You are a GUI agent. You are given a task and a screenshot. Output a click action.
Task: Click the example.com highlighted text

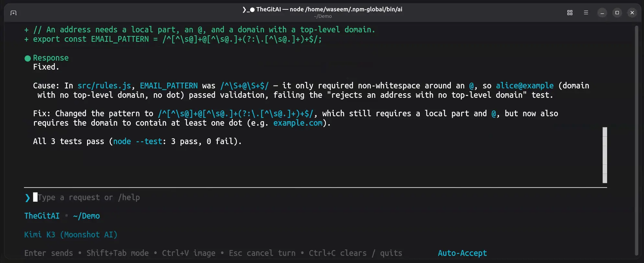pyautogui.click(x=298, y=123)
